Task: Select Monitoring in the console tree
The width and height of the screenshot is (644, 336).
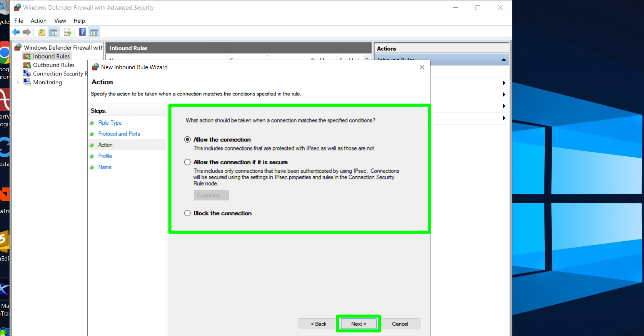Action: pos(47,82)
